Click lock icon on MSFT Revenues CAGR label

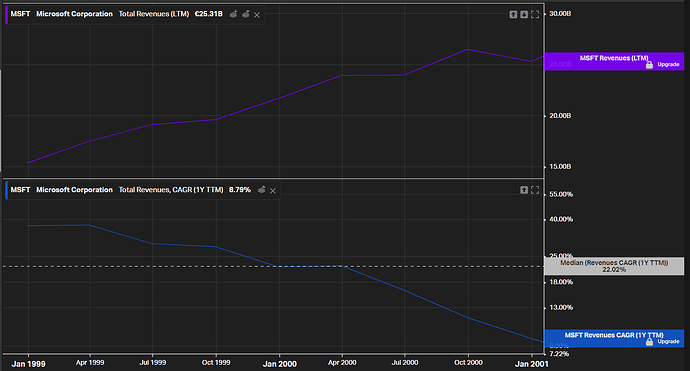click(649, 342)
